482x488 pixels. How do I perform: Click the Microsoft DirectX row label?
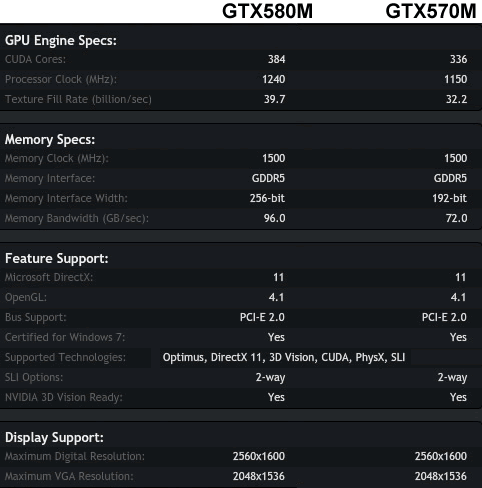point(49,277)
